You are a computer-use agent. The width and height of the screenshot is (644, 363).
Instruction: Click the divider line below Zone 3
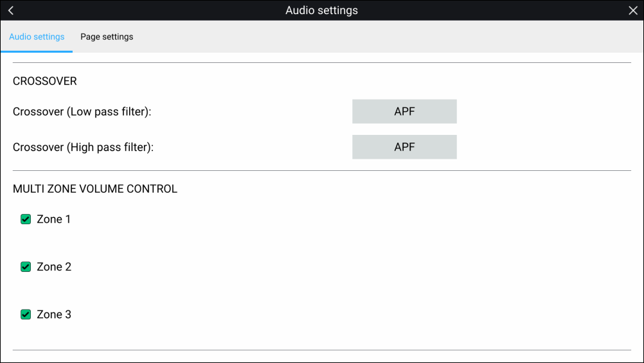[321, 350]
